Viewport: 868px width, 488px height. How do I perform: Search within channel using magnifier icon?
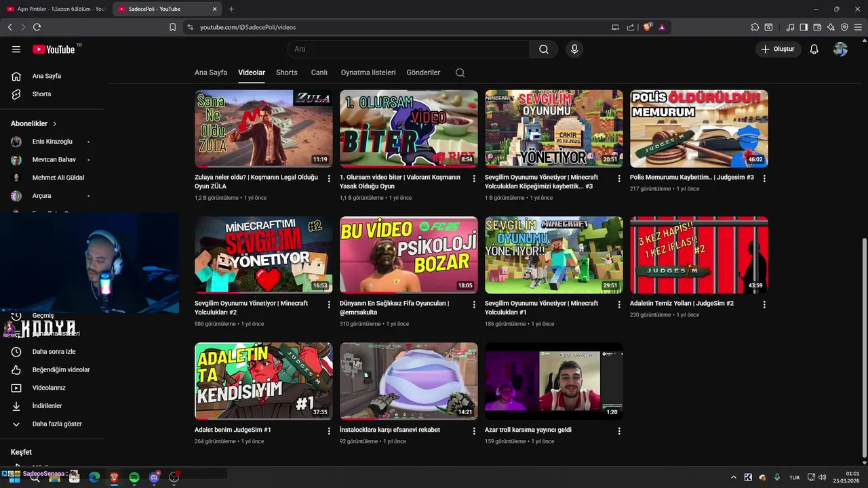click(x=460, y=73)
